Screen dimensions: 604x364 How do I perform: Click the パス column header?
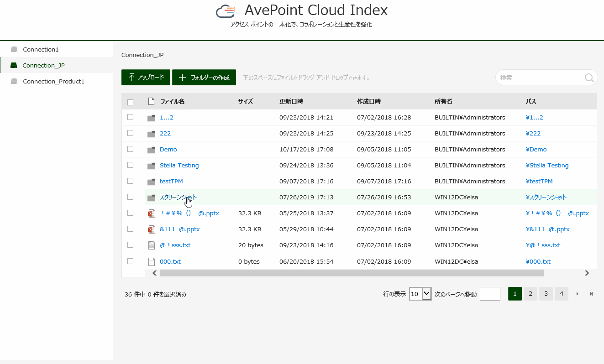(531, 101)
